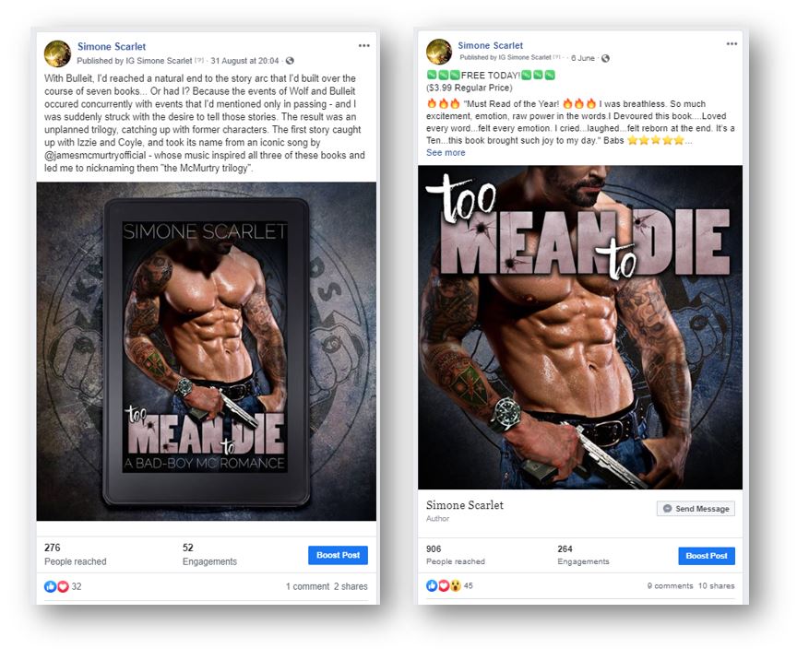
Task: Open the three-dot options menu on right post
Action: (x=732, y=43)
